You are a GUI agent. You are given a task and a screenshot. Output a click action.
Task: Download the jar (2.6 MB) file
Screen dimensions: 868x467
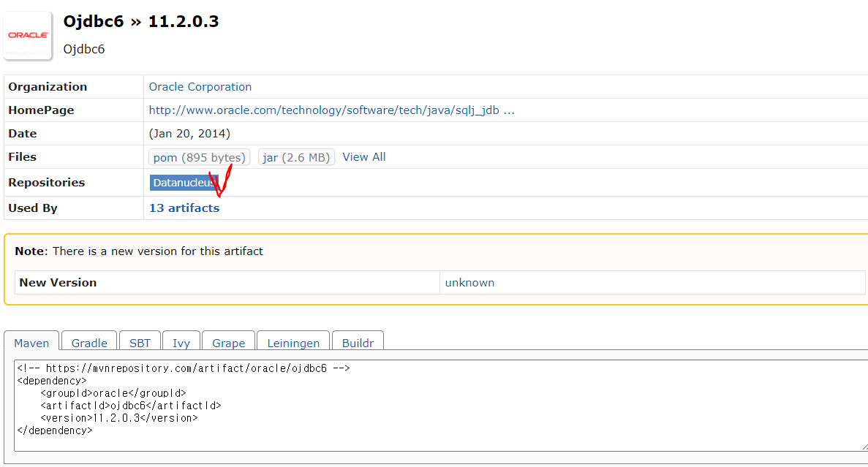(296, 157)
